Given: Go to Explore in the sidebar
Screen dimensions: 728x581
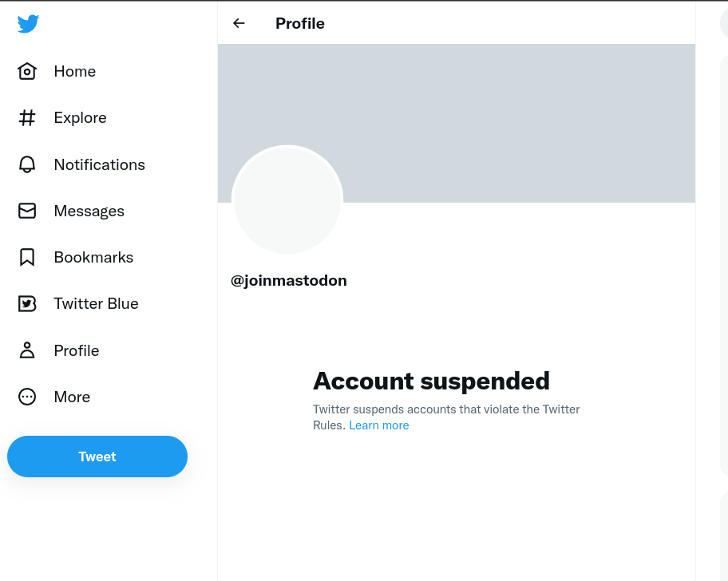Looking at the screenshot, I should click(x=80, y=118).
